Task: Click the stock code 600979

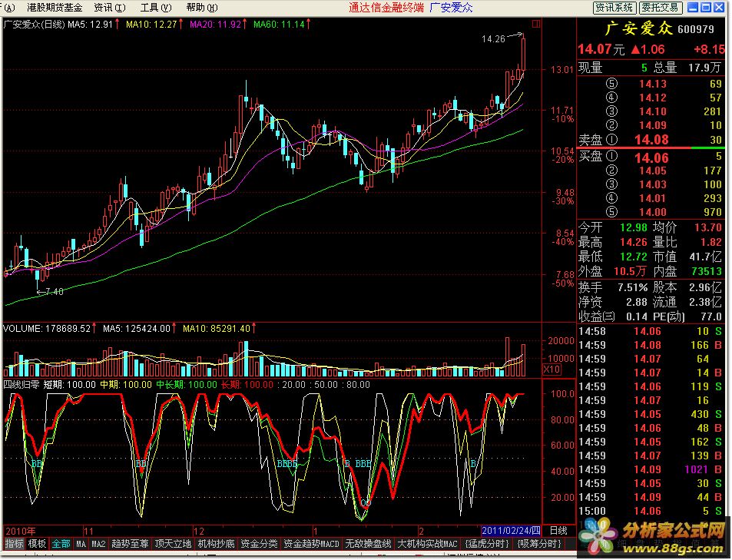Action: [x=696, y=29]
